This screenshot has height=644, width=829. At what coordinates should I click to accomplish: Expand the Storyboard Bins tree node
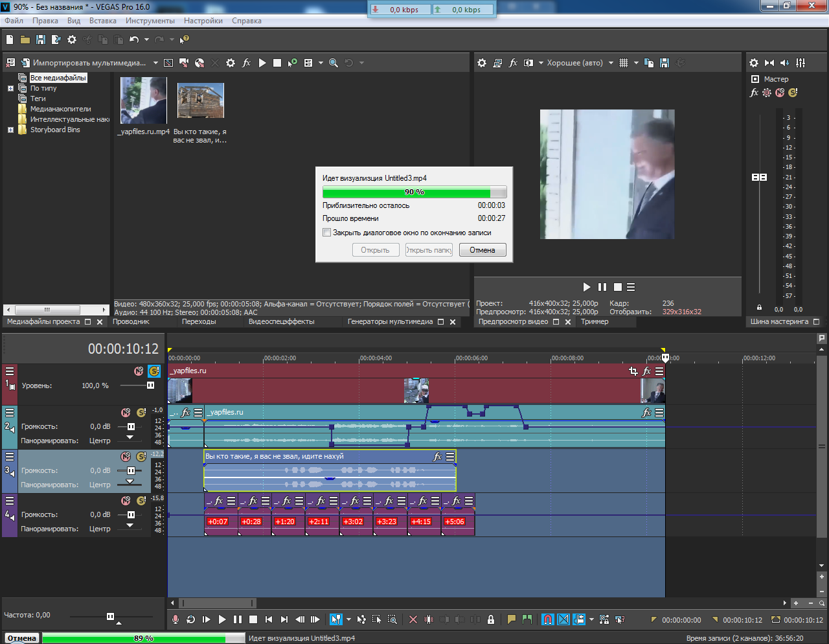click(x=10, y=130)
